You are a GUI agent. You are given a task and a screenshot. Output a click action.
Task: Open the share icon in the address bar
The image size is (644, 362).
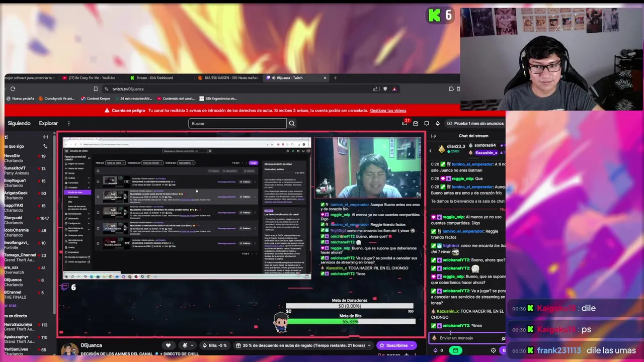coord(375,89)
